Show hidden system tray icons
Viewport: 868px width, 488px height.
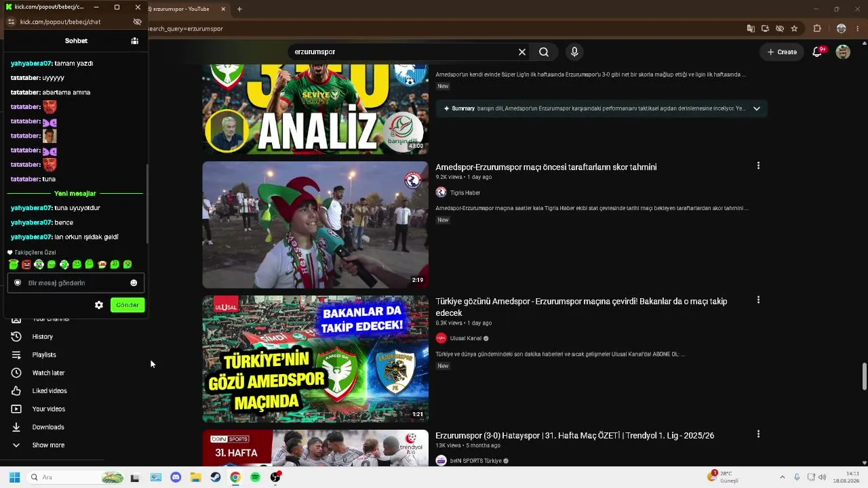pyautogui.click(x=782, y=477)
